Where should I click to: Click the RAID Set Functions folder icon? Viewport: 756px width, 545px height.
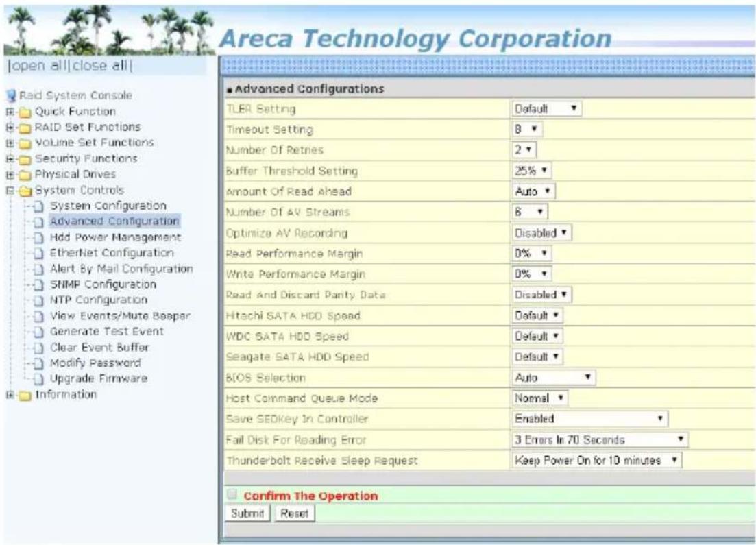click(x=25, y=128)
